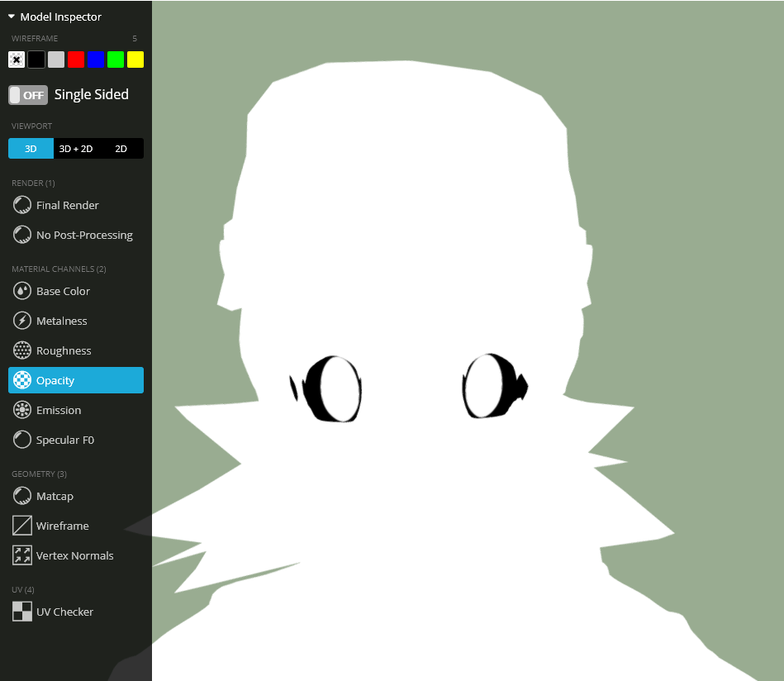The image size is (784, 681).
Task: Select the No Post-Processing label
Action: [84, 236]
